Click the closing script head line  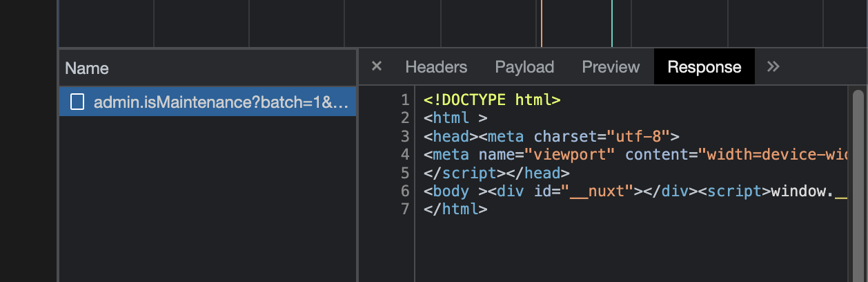click(x=497, y=172)
